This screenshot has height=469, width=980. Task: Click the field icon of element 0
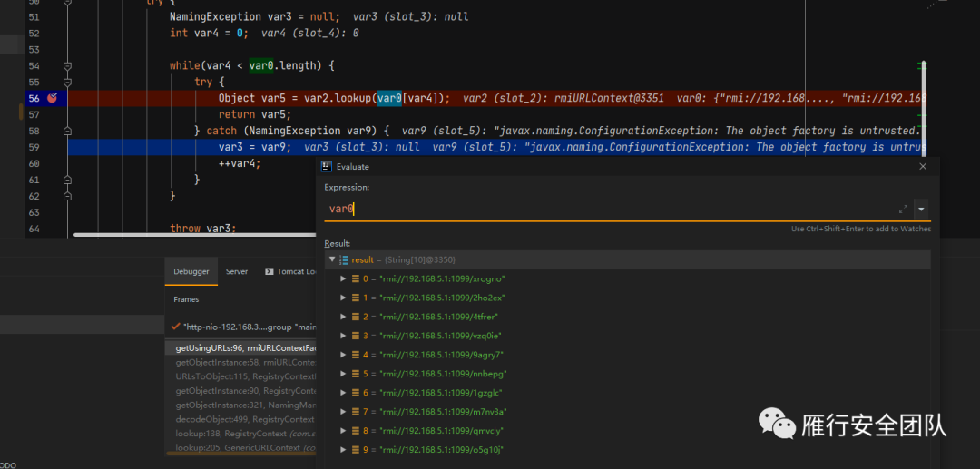point(356,278)
